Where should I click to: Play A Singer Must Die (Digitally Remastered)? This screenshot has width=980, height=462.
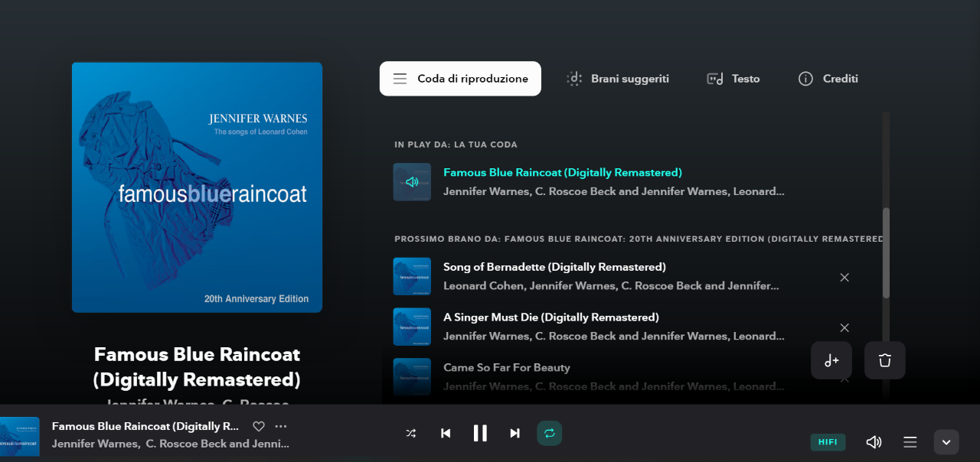(551, 317)
